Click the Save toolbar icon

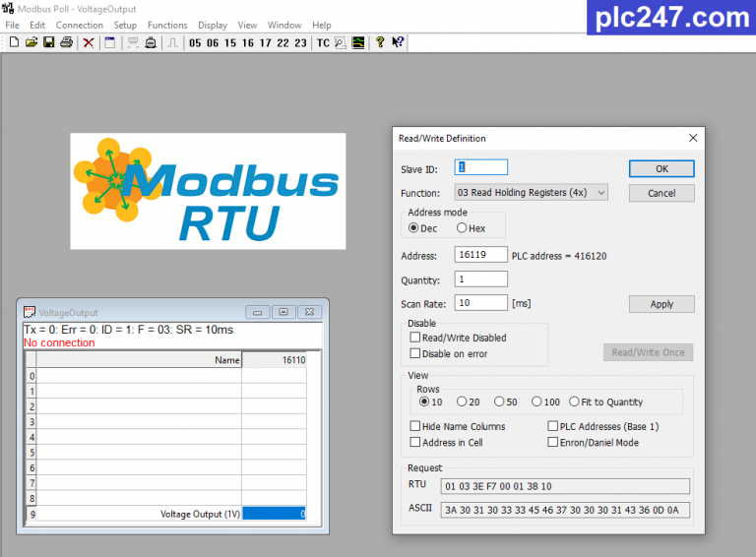[x=48, y=42]
